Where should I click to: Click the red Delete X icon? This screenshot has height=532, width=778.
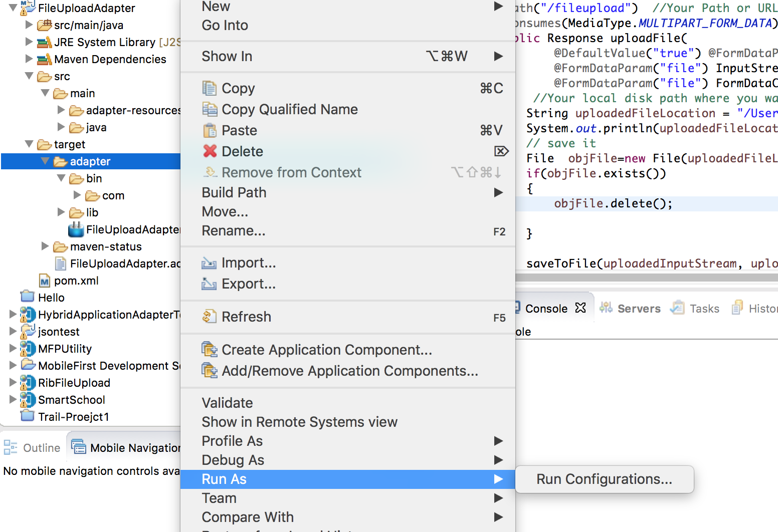(x=210, y=151)
